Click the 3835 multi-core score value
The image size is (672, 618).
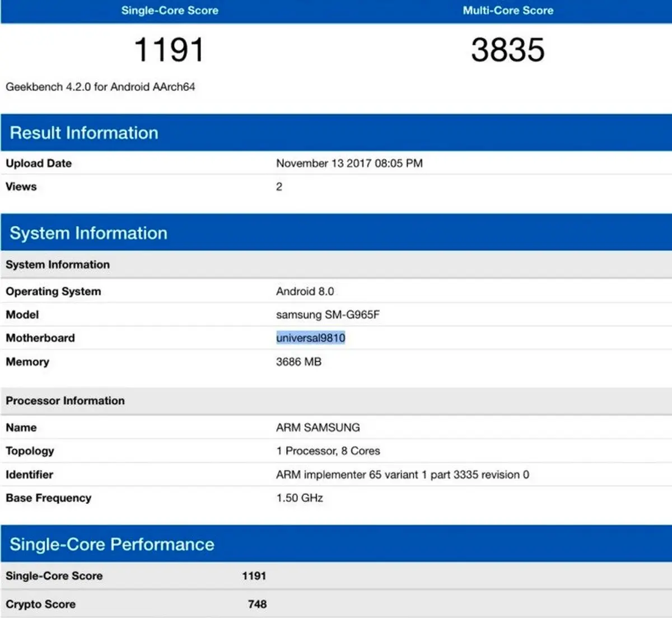point(508,49)
